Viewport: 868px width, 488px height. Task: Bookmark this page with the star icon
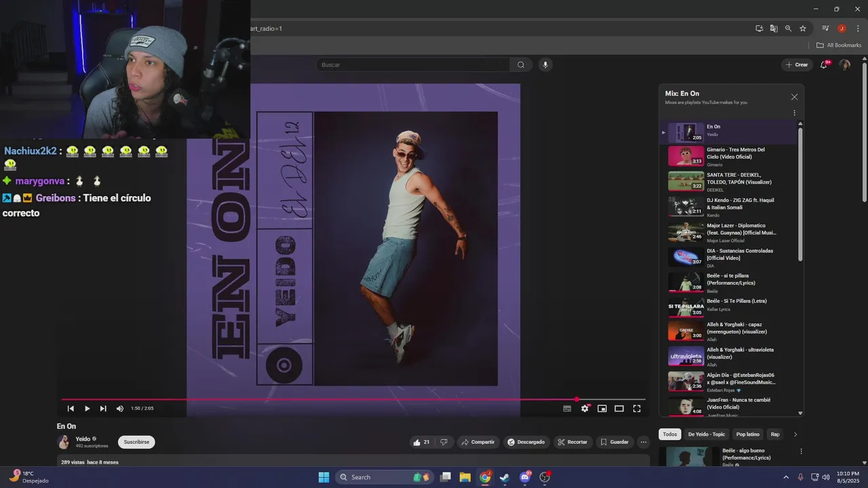pos(803,28)
